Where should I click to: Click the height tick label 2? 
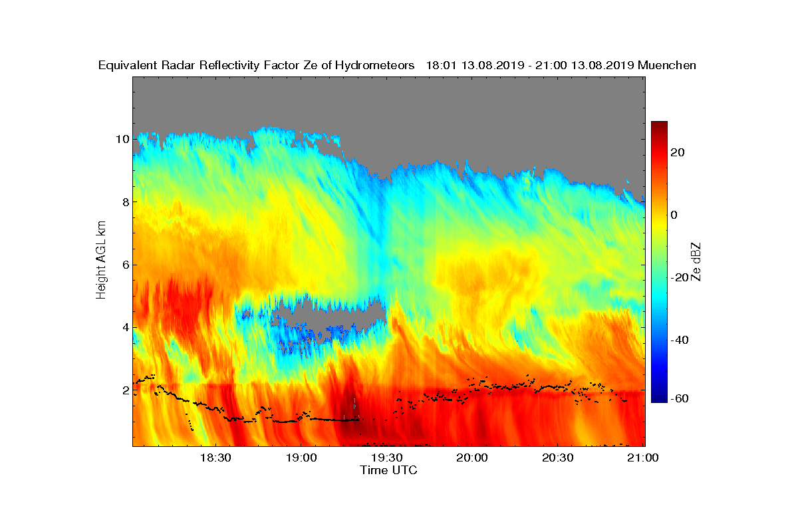(125, 390)
